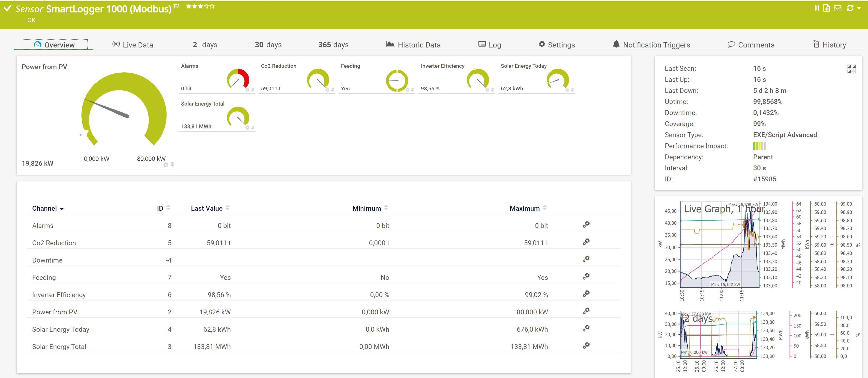Set sensor priority to five stars

(212, 6)
